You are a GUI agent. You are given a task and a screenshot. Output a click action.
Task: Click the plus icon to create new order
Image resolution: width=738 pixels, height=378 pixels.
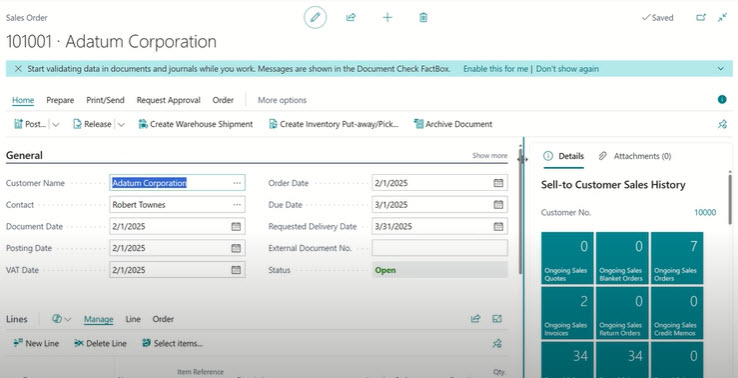[387, 18]
